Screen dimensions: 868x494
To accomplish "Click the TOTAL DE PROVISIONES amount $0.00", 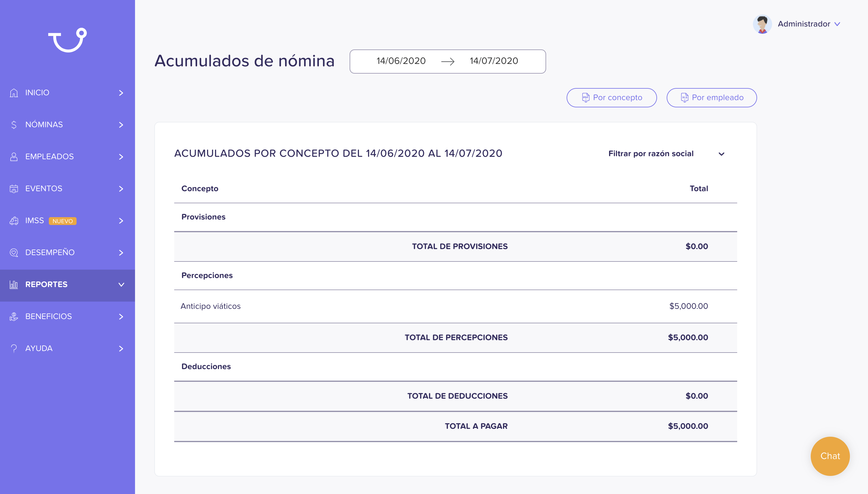I will (x=697, y=246).
